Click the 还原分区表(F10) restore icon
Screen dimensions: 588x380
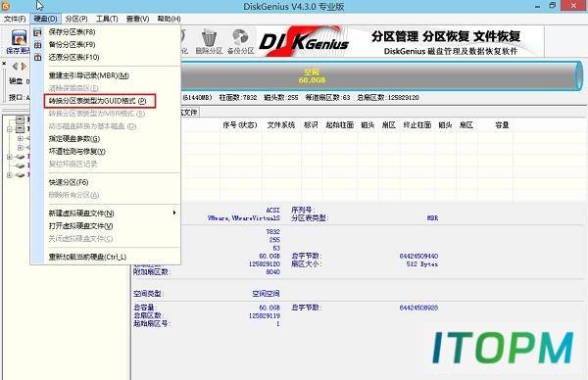click(x=37, y=58)
